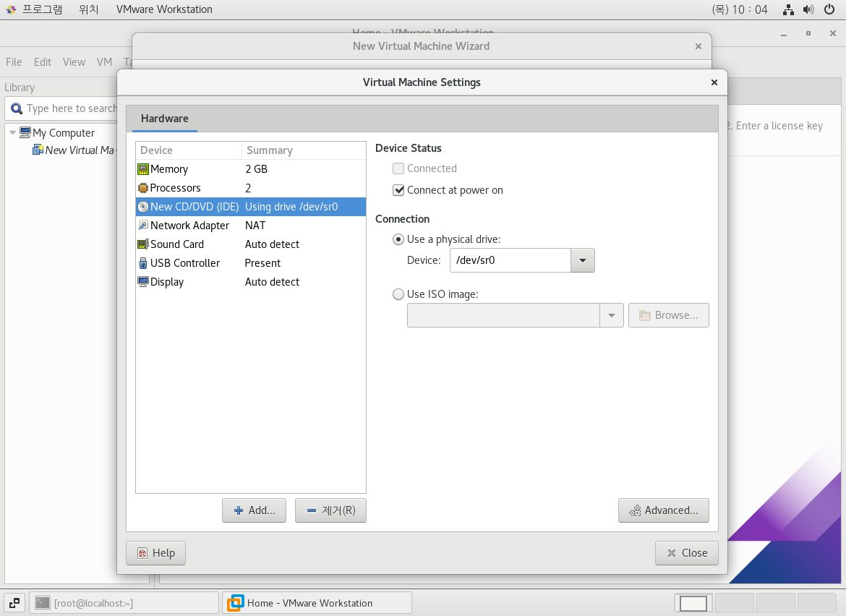Screen dimensions: 846x616
Task: Click the volume speaker icon in top bar
Action: pyautogui.click(x=808, y=9)
